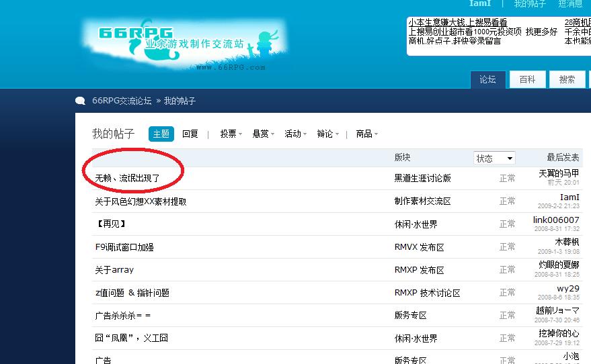The image size is (591, 364).
Task: Click last poster IamI in the second row
Action: [569, 197]
